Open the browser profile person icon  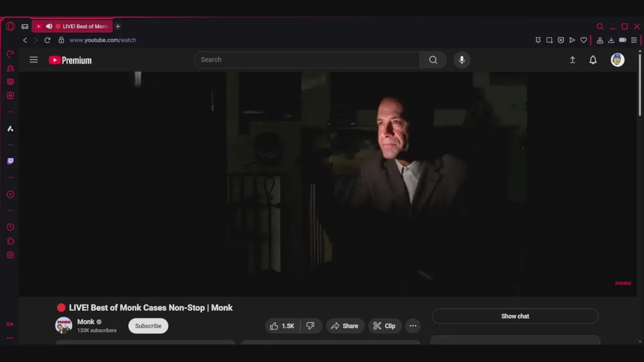pos(600,40)
